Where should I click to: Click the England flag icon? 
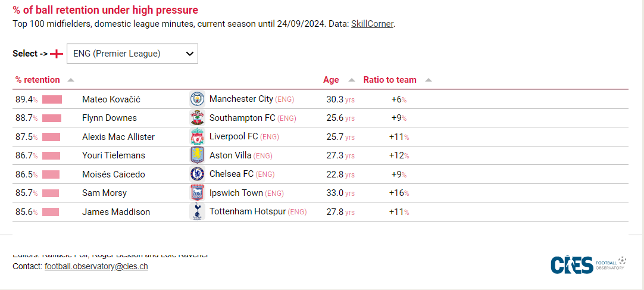(57, 54)
